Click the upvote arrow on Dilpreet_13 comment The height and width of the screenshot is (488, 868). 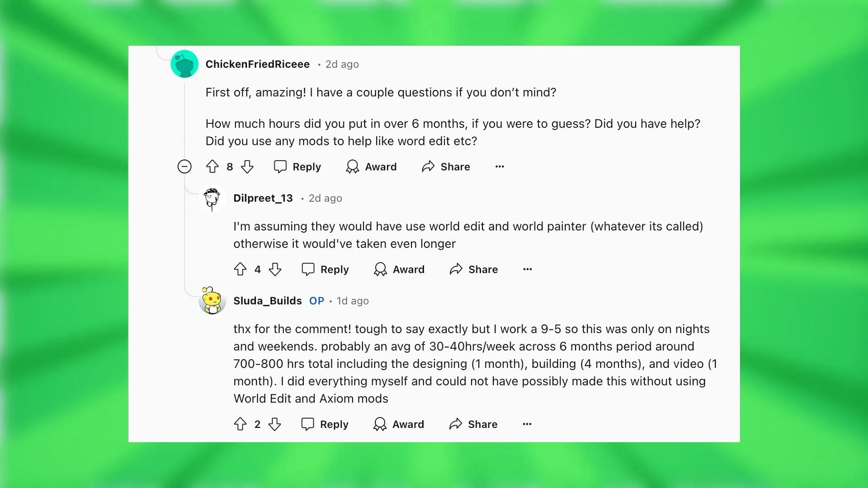point(239,269)
